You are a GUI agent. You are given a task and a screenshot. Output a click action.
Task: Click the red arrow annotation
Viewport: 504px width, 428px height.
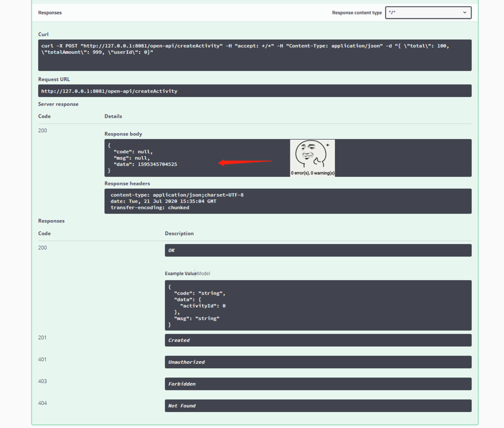[245, 162]
